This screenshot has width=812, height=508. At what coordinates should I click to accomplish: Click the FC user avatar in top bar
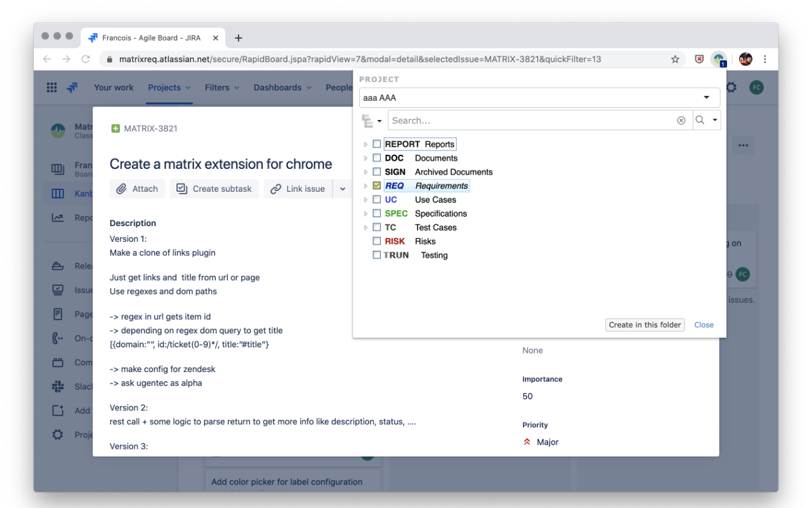[x=756, y=88]
